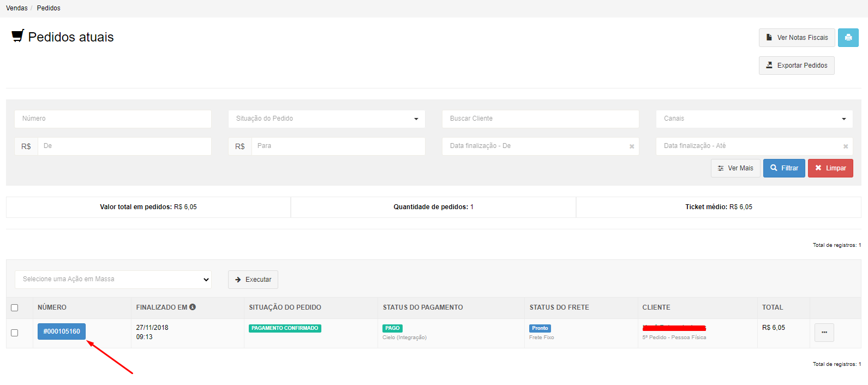Screen dimensions: 868x385
Task: Expand the Situação do Pedido dropdown
Action: click(326, 119)
